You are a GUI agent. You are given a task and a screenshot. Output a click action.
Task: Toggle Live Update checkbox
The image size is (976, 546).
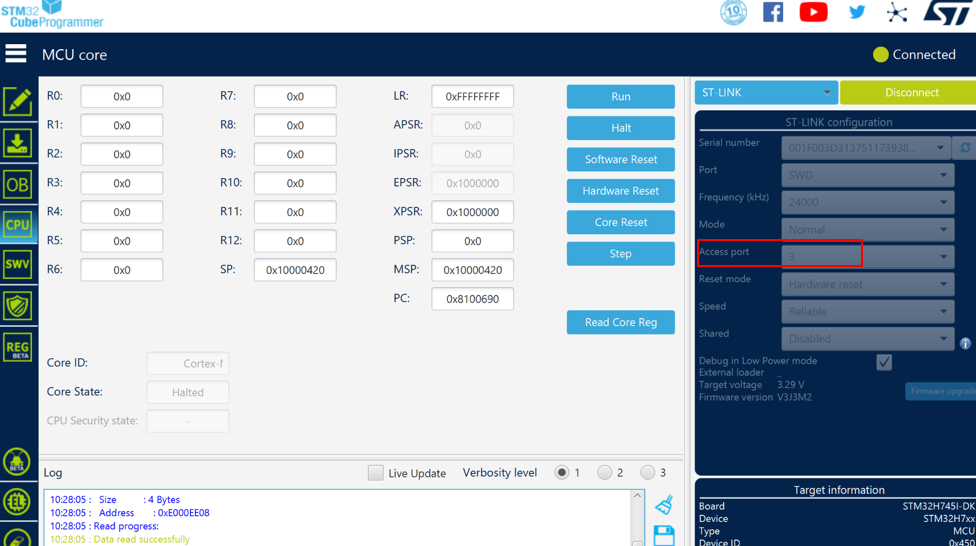(x=375, y=473)
